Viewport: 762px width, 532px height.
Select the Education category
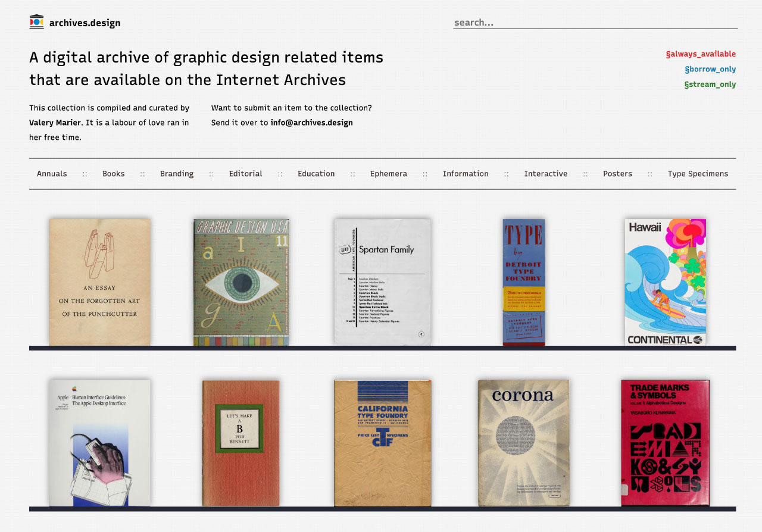pos(316,174)
